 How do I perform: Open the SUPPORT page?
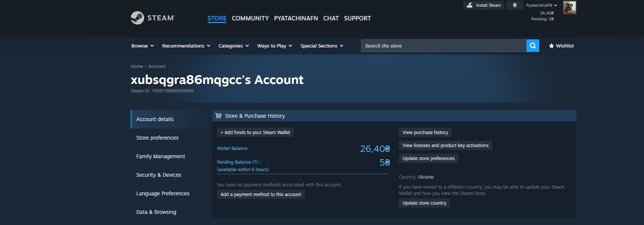[357, 18]
